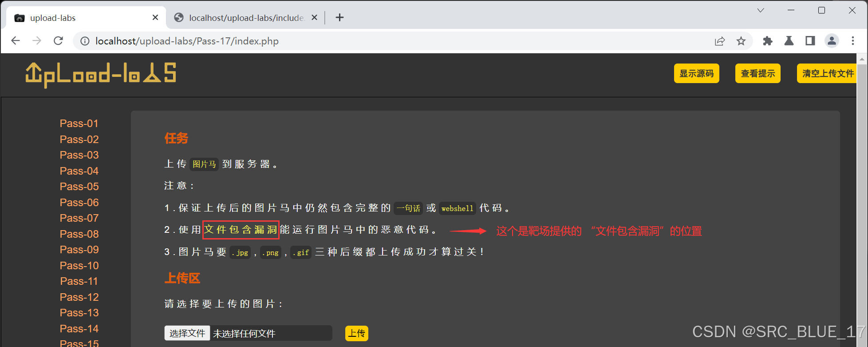Click the .png code label
Image resolution: width=868 pixels, height=347 pixels.
pyautogui.click(x=270, y=252)
